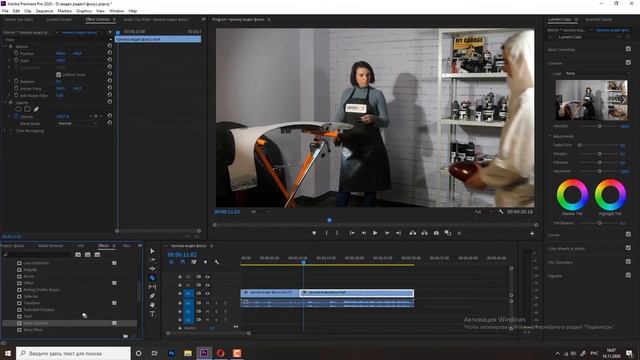Image resolution: width=640 pixels, height=360 pixels.
Task: Click the Highlight Tint color wheel
Action: click(610, 195)
